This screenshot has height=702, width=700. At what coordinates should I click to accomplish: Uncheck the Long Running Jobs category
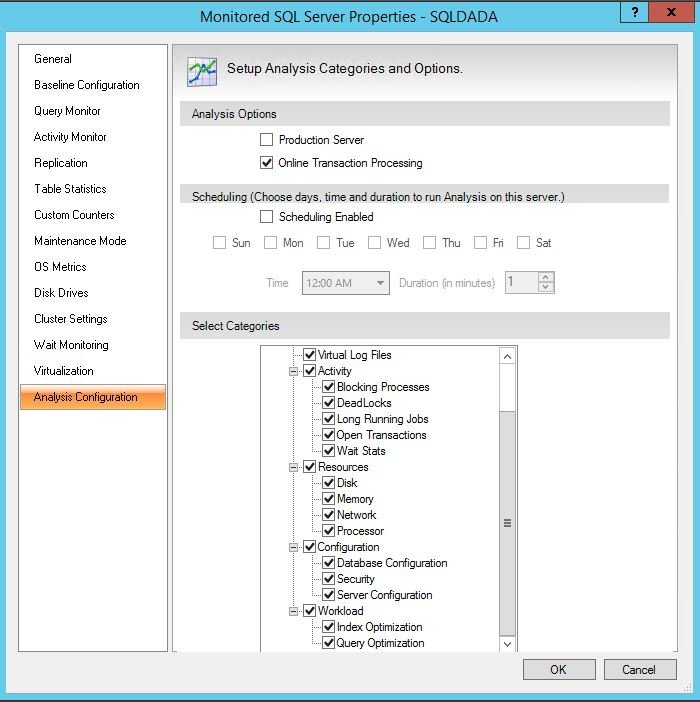pos(329,419)
